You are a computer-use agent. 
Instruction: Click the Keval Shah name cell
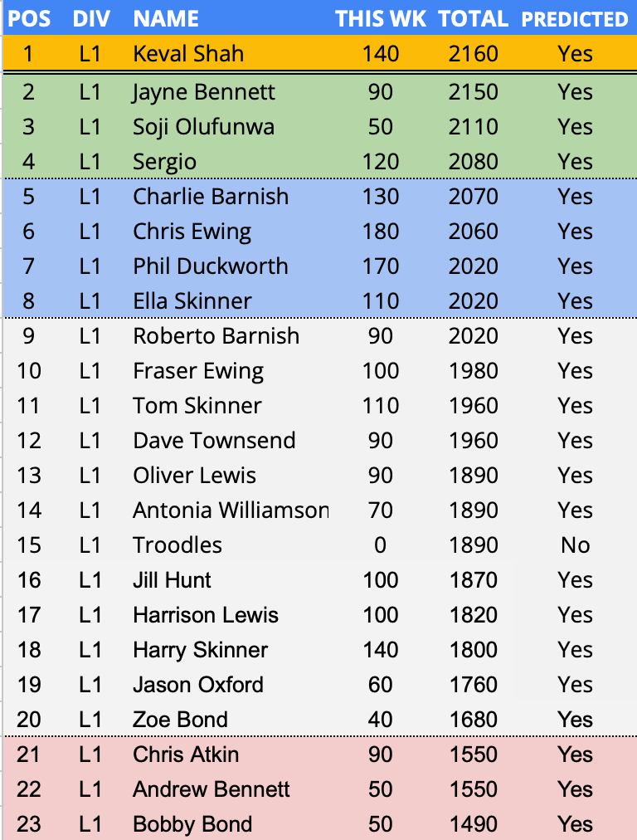click(x=188, y=54)
